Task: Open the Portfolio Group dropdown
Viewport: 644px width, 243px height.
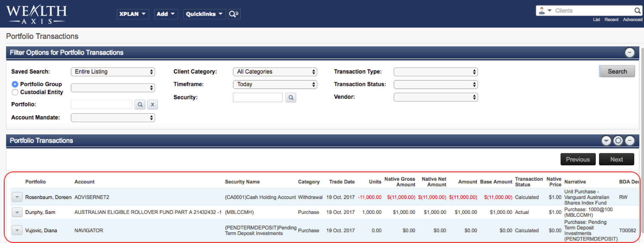Action: tap(113, 88)
